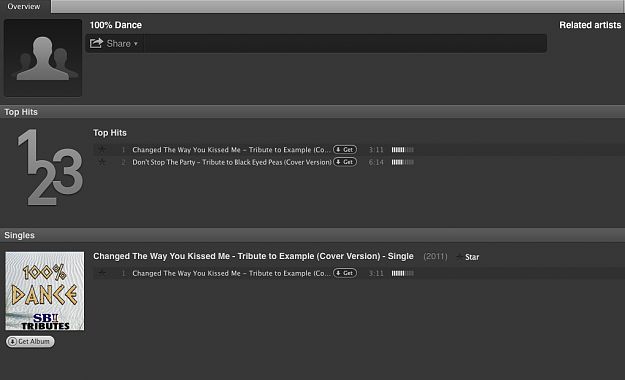
Task: Select track Don't Stop The Party – Tribute to Black Eyed Peas
Action: coord(232,162)
